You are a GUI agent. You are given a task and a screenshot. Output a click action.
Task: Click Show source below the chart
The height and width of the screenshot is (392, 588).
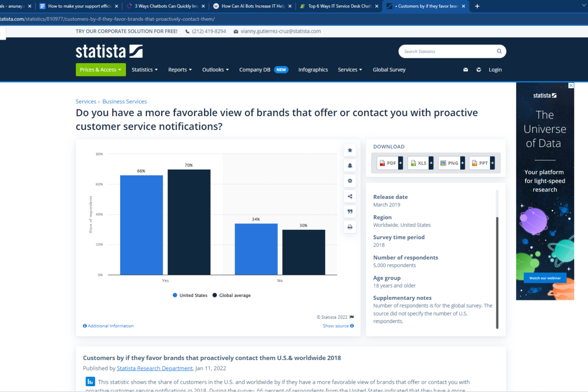click(x=338, y=326)
